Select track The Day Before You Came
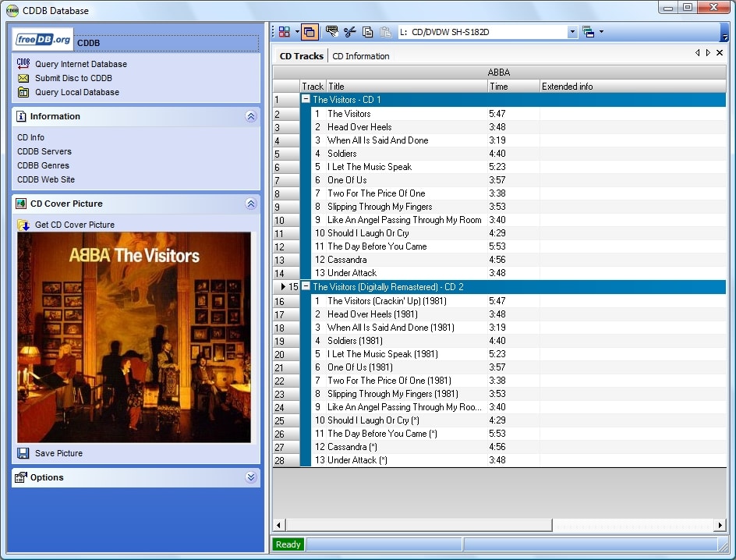This screenshot has height=560, width=736. click(x=377, y=246)
